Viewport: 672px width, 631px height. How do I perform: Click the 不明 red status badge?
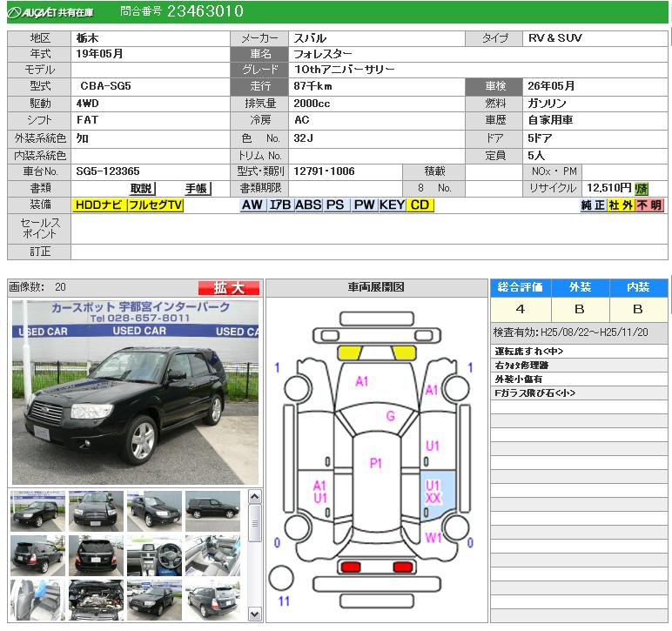tap(648, 205)
